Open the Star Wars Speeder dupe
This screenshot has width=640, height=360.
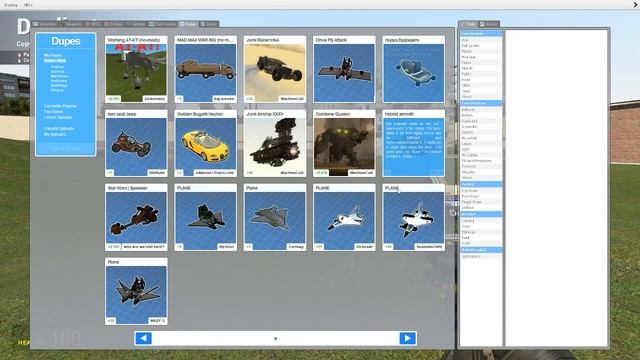tap(136, 217)
